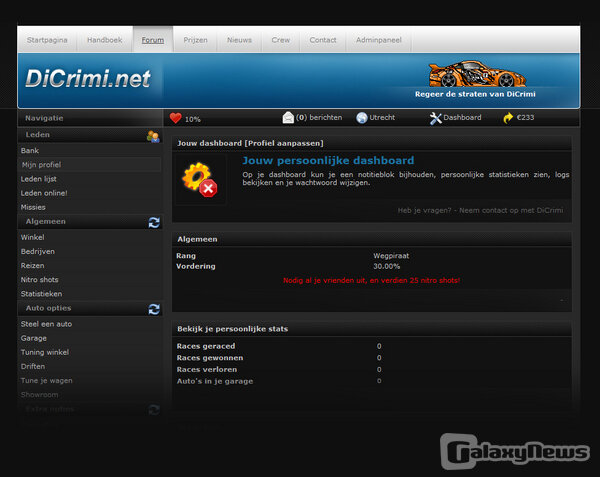Click the red heart health icon

(x=176, y=118)
